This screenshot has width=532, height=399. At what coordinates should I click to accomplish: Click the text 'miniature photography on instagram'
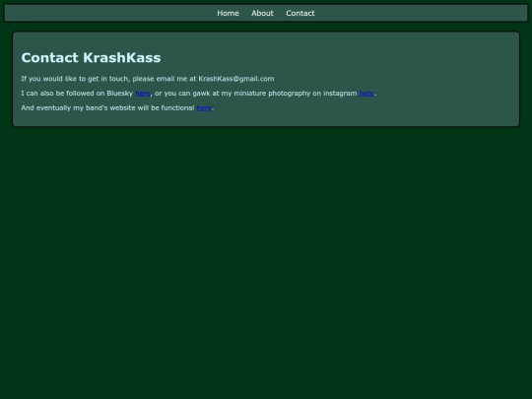[x=296, y=94]
